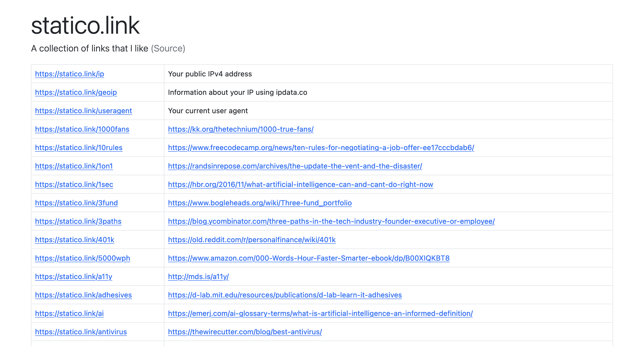Open the statico.link/a11y link
644x346 pixels.
click(73, 276)
